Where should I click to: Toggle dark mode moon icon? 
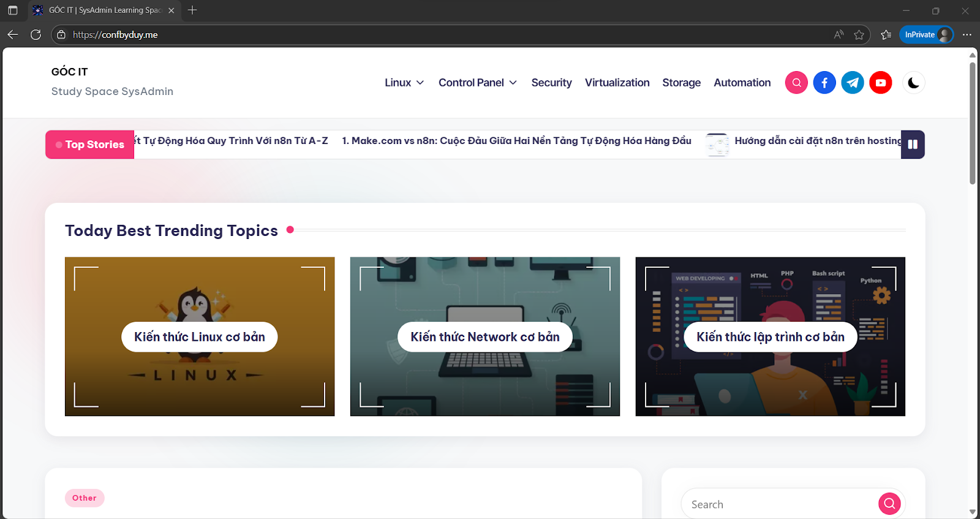click(913, 83)
